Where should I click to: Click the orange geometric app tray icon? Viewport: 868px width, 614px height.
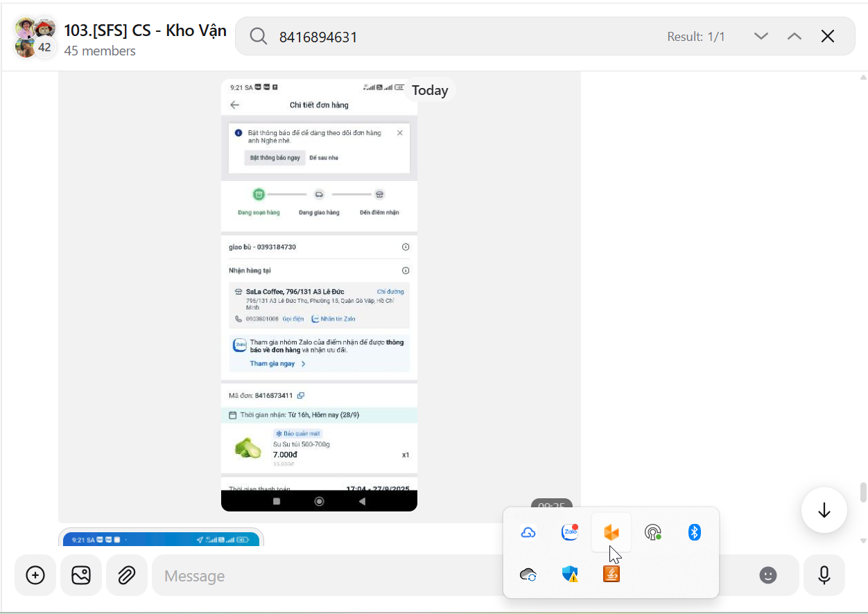tap(611, 532)
